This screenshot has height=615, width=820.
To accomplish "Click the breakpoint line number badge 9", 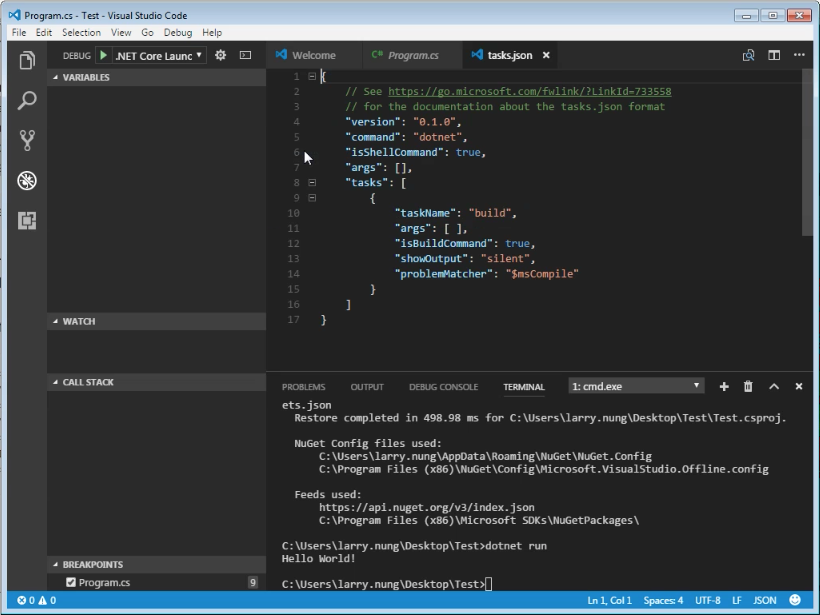I will click(253, 582).
